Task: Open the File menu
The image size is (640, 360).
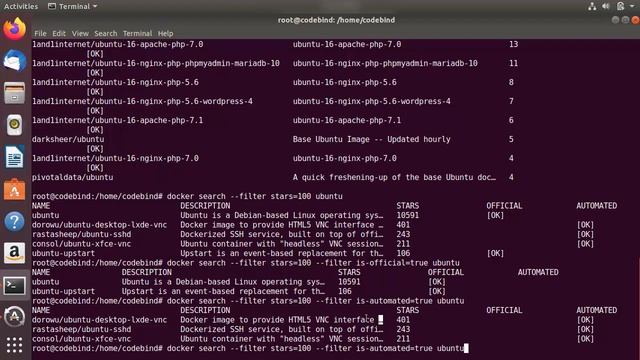Action: click(40, 33)
